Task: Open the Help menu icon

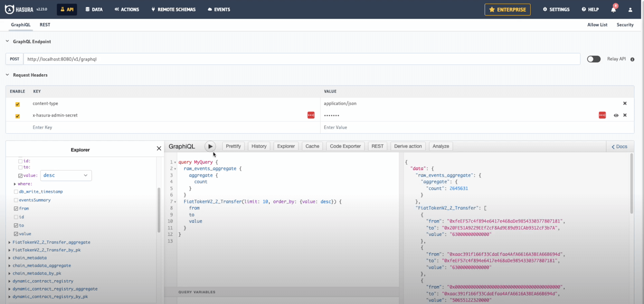Action: tap(583, 9)
